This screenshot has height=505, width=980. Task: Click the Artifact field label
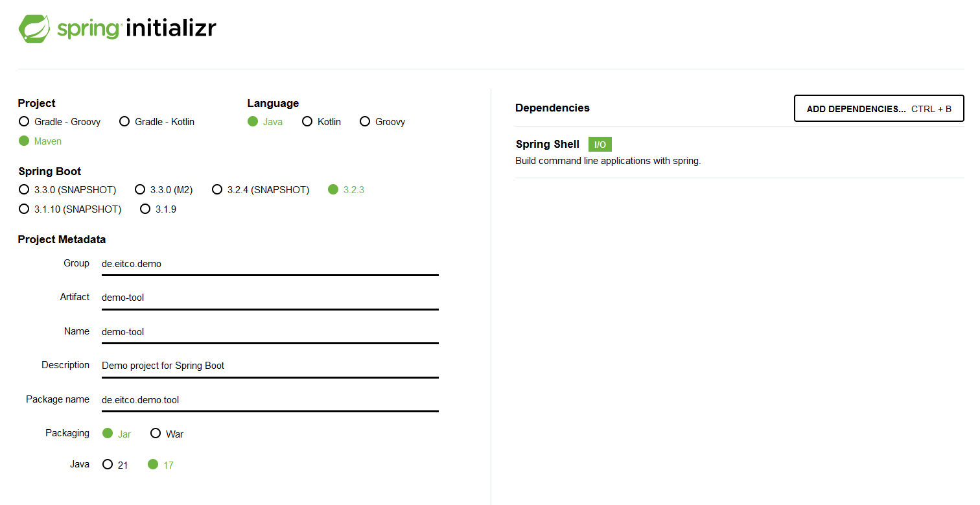tap(75, 296)
